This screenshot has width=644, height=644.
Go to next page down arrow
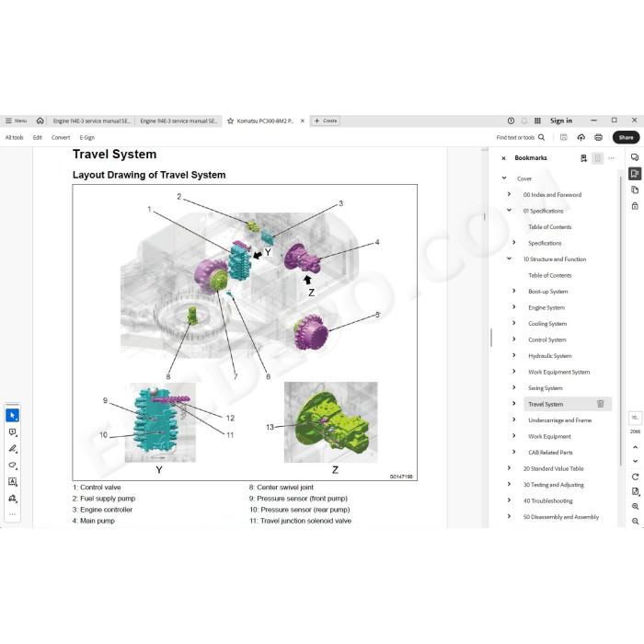point(635,461)
